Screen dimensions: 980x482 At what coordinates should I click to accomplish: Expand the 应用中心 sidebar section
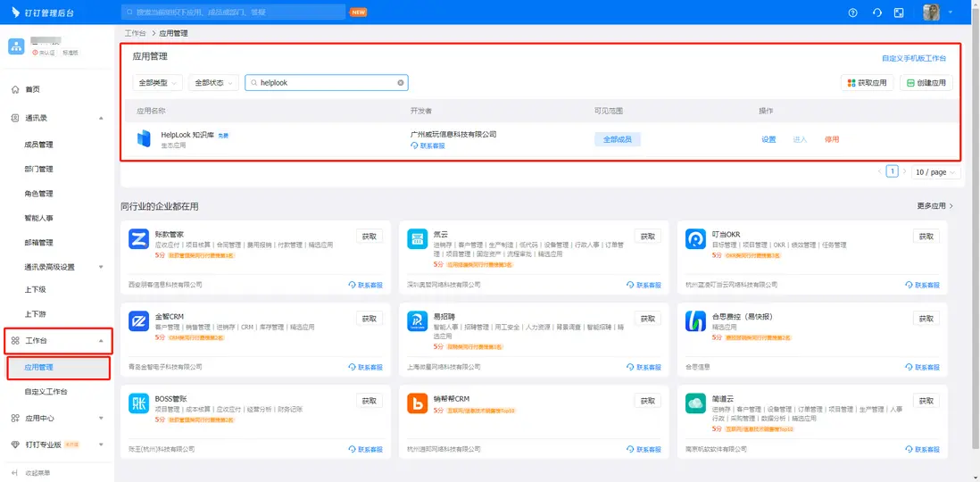101,419
